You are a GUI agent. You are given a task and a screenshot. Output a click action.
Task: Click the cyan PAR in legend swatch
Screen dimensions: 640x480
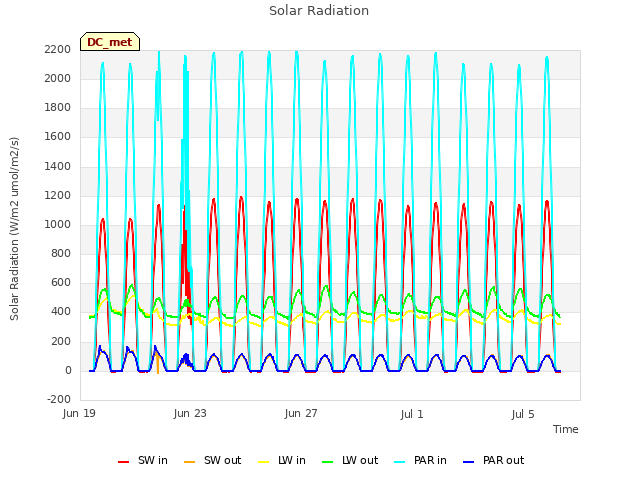tap(400, 462)
